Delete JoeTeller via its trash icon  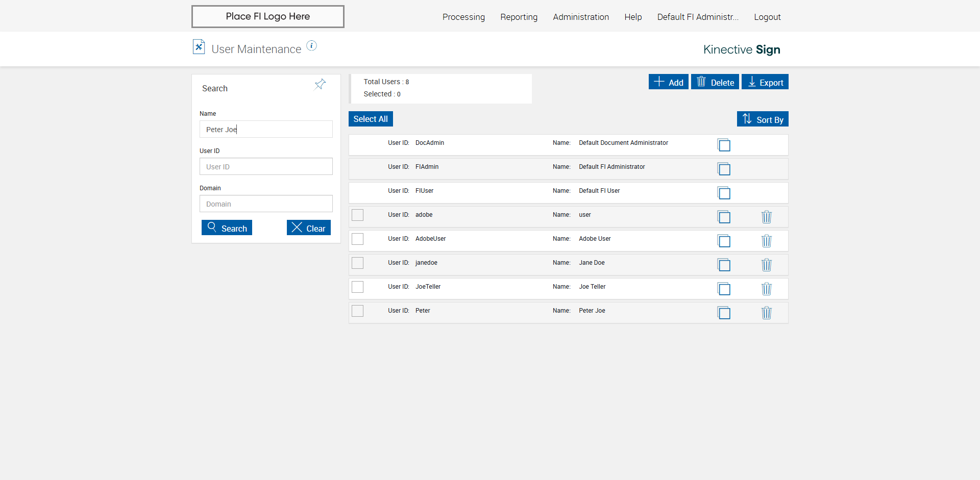pyautogui.click(x=767, y=289)
